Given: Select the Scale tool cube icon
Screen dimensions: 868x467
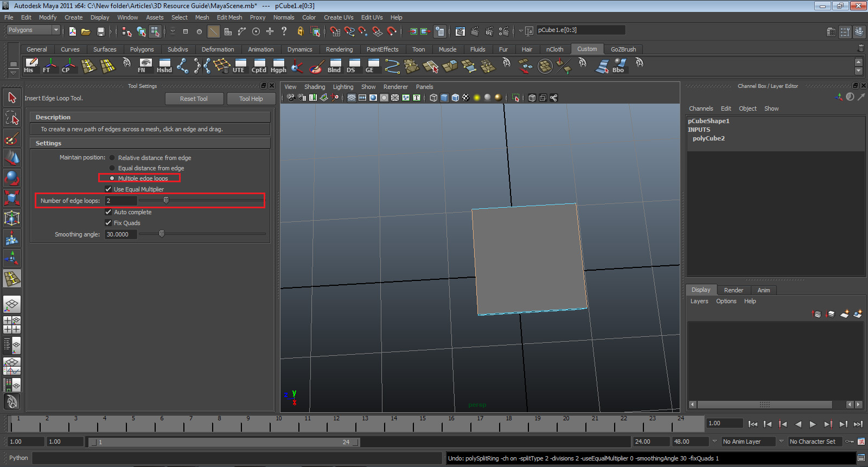Looking at the screenshot, I should (12, 197).
